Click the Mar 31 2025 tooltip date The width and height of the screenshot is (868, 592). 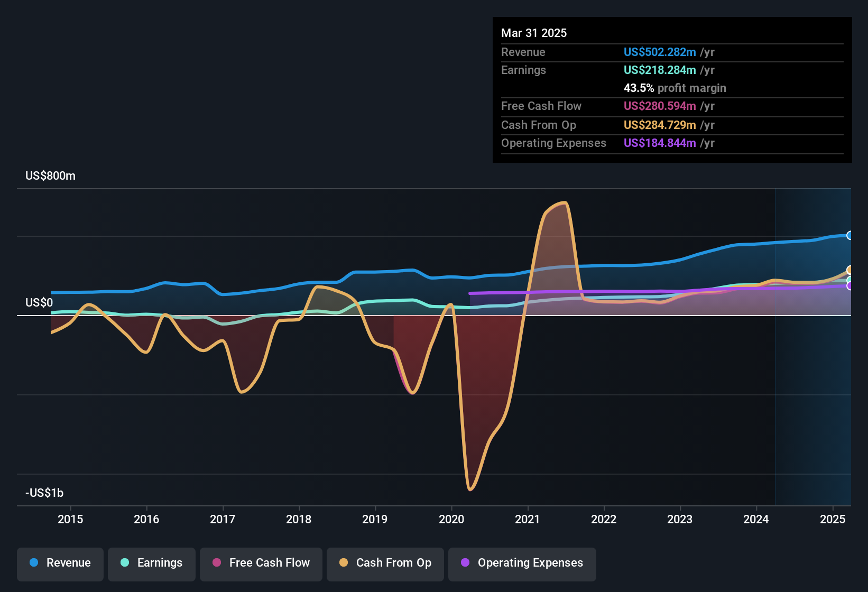534,33
